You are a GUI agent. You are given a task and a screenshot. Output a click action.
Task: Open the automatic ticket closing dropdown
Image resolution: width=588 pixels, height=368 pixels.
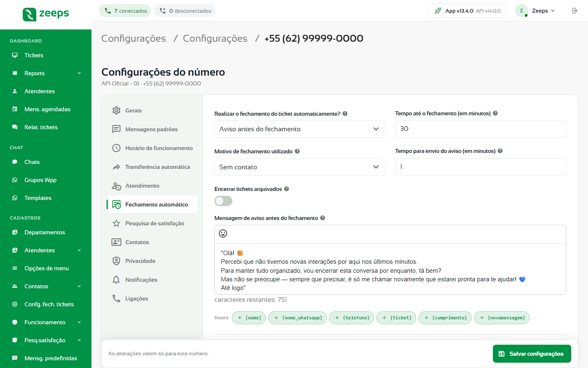pos(300,129)
